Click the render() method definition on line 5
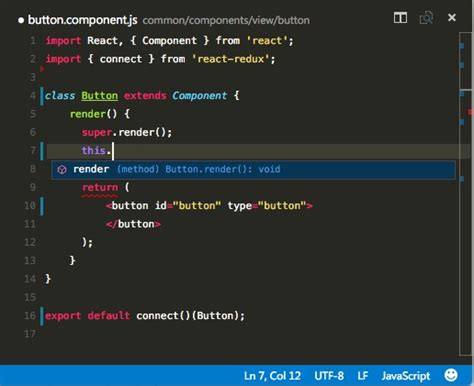Screen dimensions: 474x386 click(94, 114)
